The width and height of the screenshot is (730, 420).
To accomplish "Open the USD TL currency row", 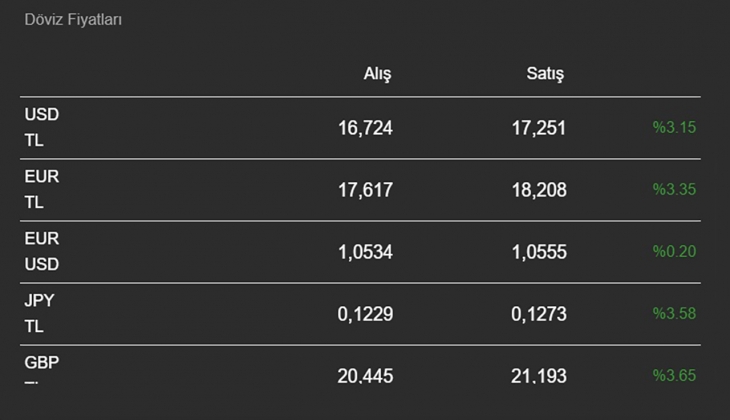I will click(x=42, y=127).
